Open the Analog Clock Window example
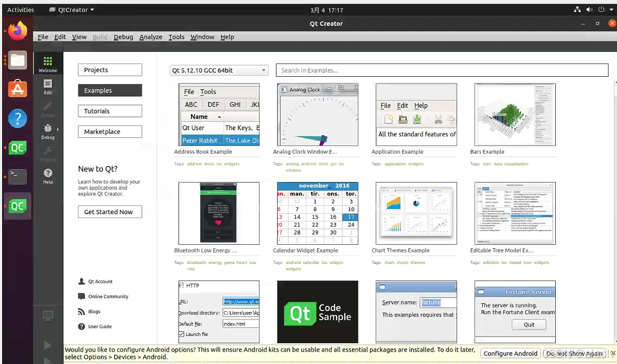Viewport: 617px width, 364px height. click(x=318, y=115)
